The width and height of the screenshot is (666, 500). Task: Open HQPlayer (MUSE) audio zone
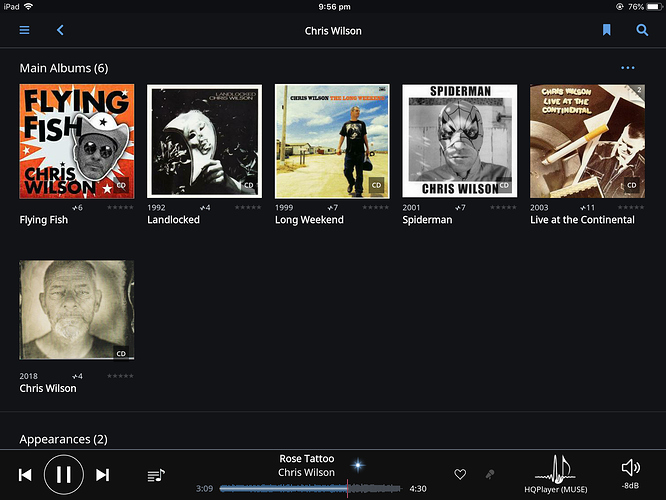[556, 474]
